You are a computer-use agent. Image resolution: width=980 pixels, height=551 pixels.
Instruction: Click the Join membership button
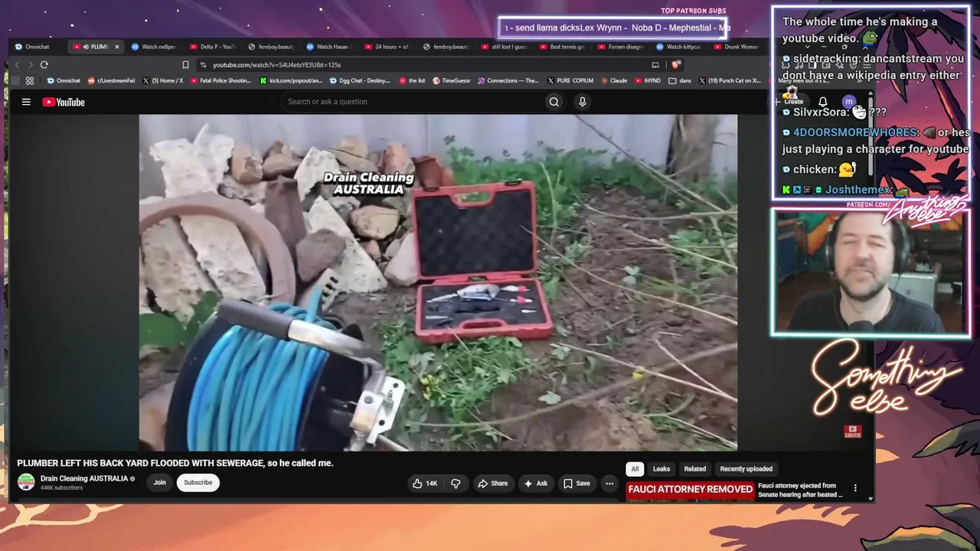click(x=159, y=483)
